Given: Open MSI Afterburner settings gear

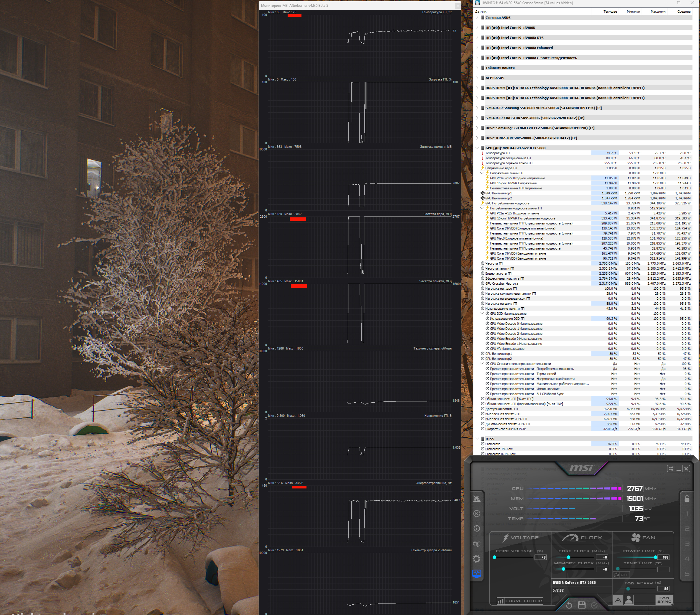Looking at the screenshot, I should pos(476,558).
